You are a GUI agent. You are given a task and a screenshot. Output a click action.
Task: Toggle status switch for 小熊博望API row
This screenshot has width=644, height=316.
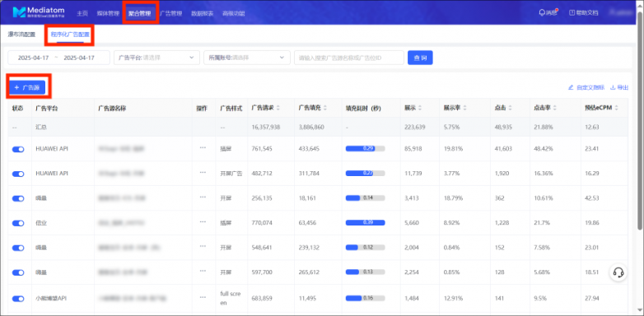click(18, 299)
